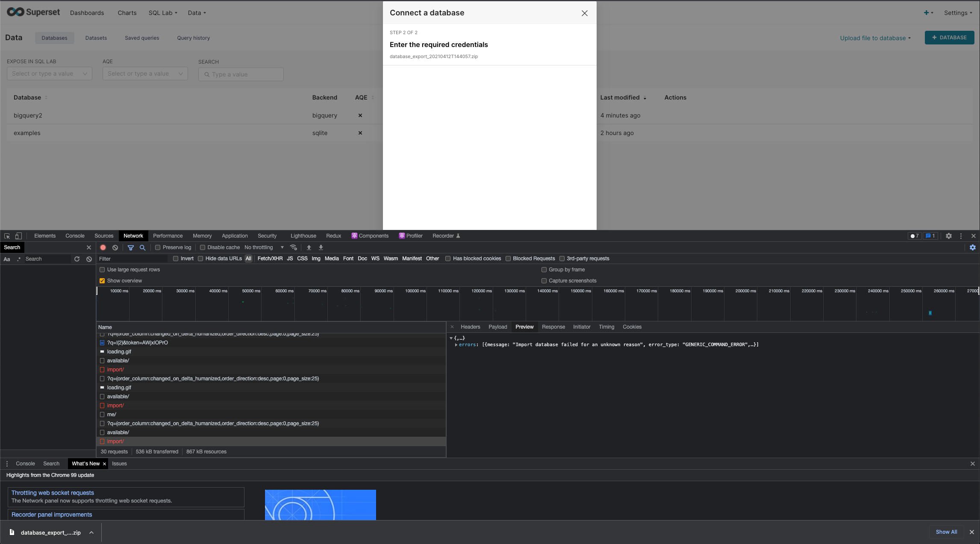Open the Throttling web socket requests link
This screenshot has height=544, width=980.
coord(53,493)
